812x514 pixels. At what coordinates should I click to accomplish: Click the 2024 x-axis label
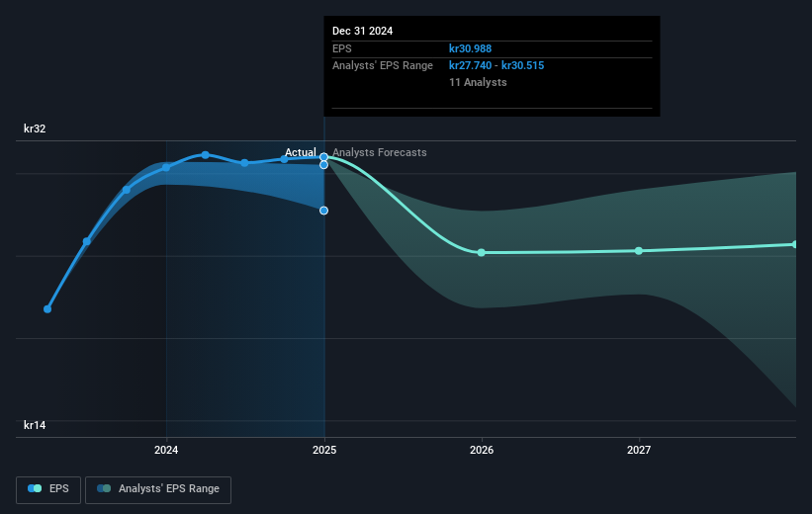coord(166,450)
